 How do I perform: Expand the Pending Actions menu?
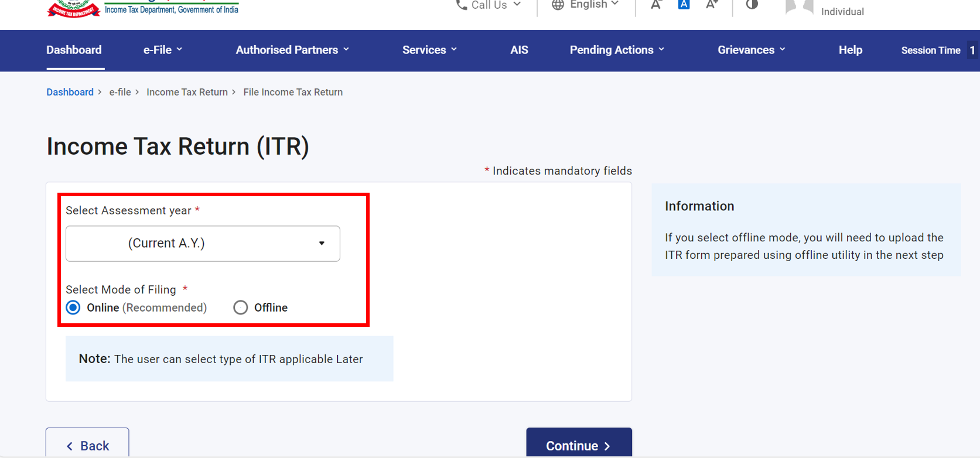tap(617, 50)
